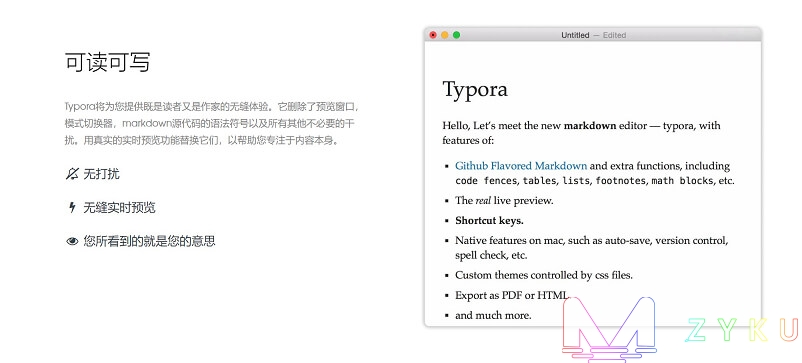Click the Typora heading in the document
This screenshot has height=363, width=802.
475,89
